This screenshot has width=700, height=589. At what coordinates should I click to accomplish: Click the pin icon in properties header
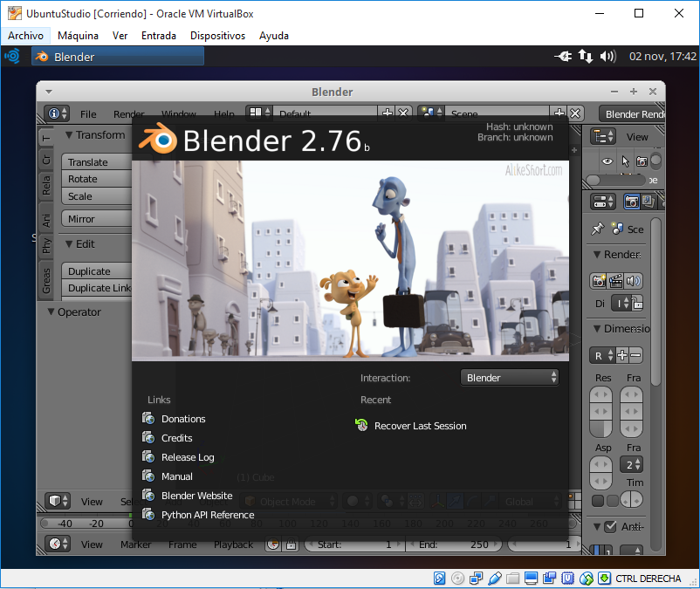597,229
